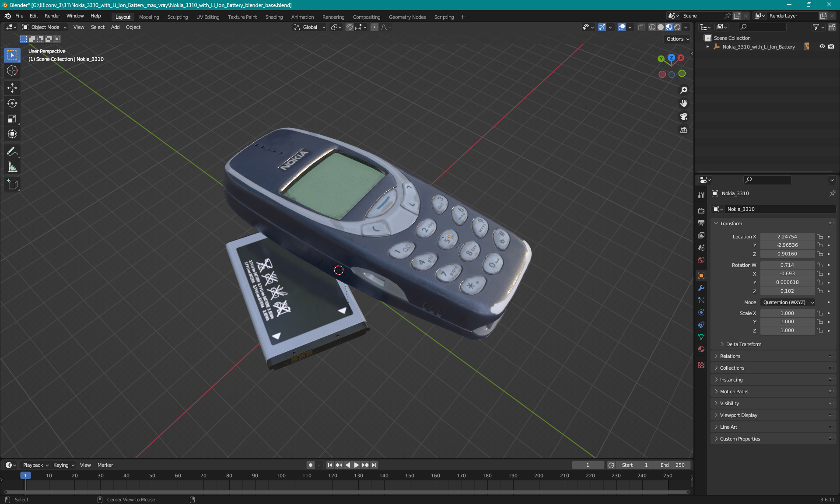840x504 pixels.
Task: Open the Material properties tab
Action: (701, 349)
